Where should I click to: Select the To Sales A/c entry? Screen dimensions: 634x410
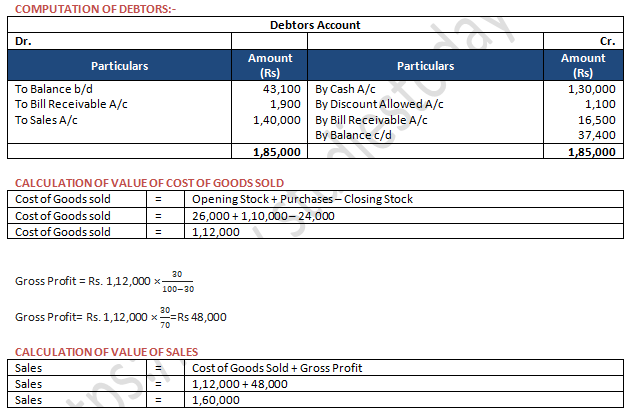coord(47,119)
